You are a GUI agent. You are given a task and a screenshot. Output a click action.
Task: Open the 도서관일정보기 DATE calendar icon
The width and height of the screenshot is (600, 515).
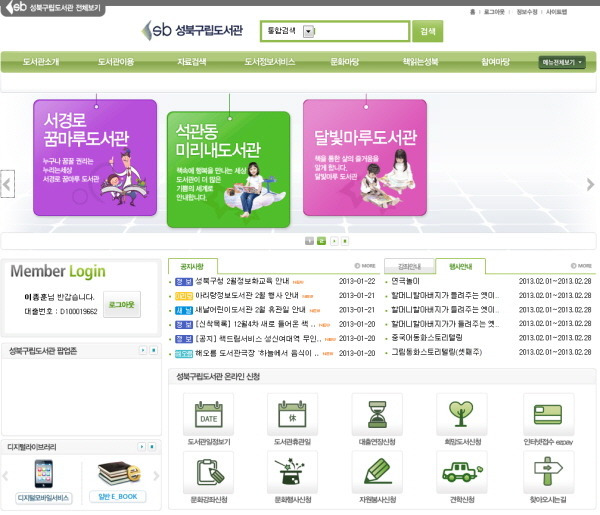209,414
